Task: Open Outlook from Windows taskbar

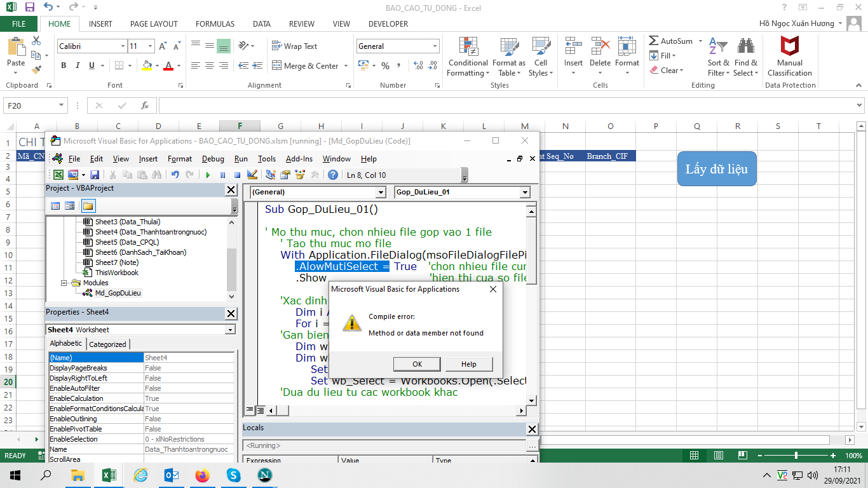Action: pyautogui.click(x=171, y=475)
